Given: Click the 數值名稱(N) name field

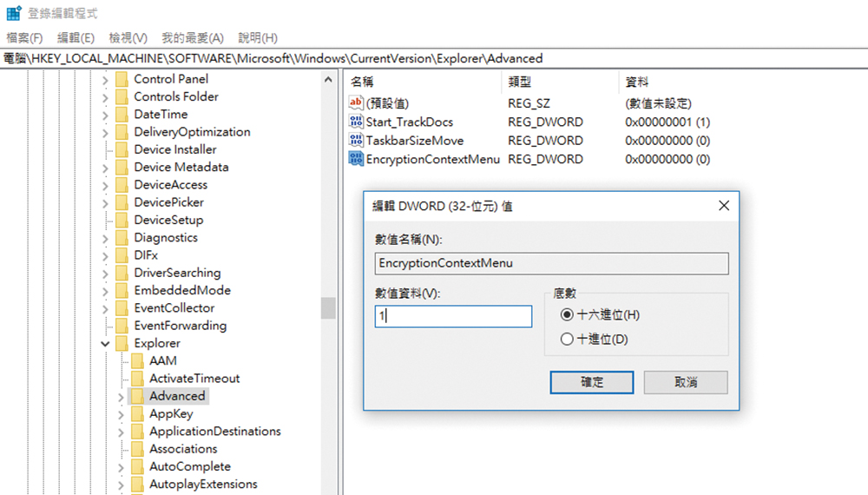Looking at the screenshot, I should [x=551, y=263].
